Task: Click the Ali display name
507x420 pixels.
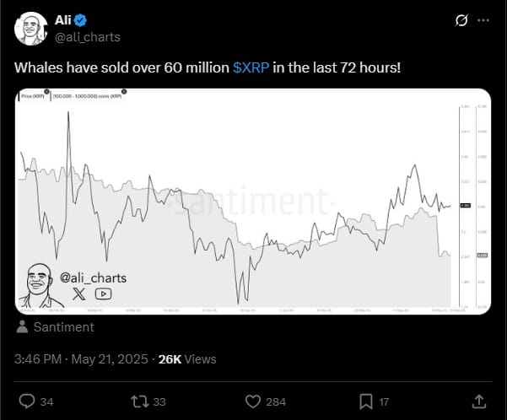Action: (62, 20)
